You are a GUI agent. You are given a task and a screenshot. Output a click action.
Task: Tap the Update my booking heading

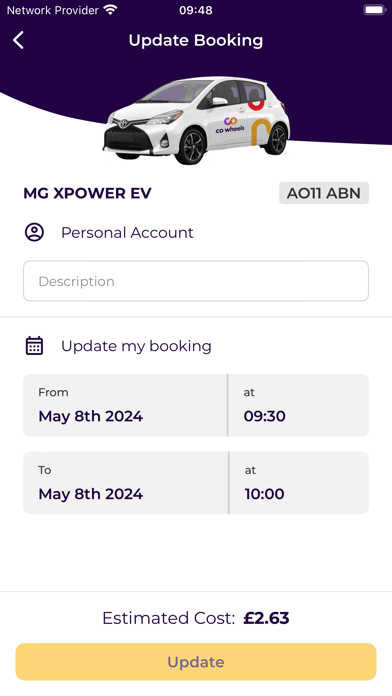tap(136, 346)
